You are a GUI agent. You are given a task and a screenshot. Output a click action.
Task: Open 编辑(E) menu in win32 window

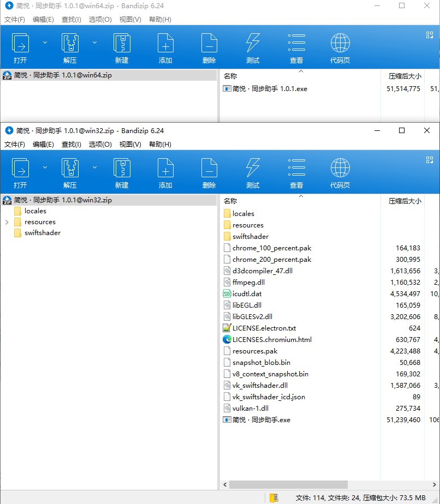(43, 145)
